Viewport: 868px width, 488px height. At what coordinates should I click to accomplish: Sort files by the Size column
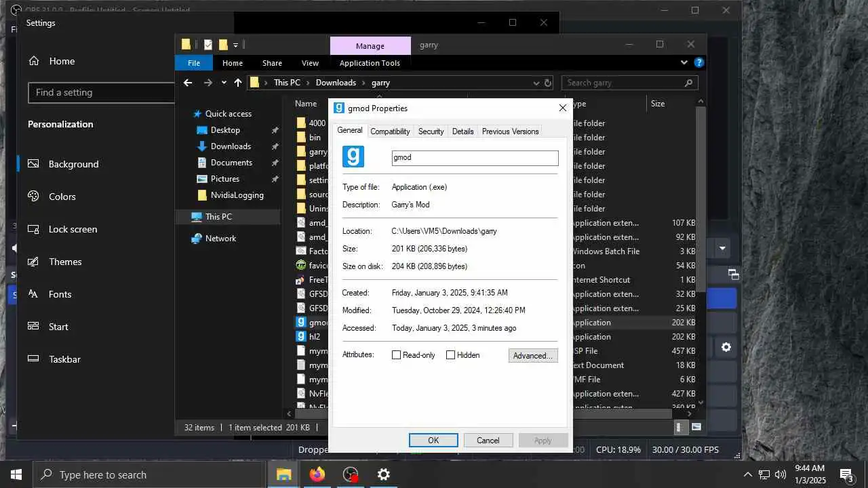click(657, 104)
